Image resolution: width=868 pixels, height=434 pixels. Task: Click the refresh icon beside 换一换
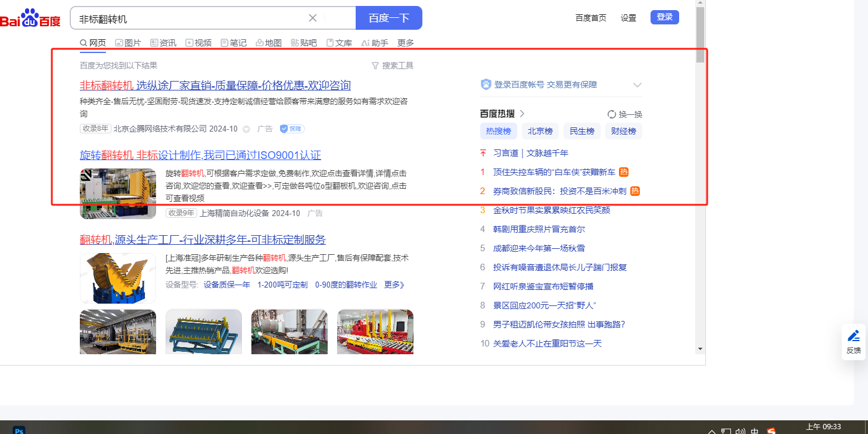(611, 114)
